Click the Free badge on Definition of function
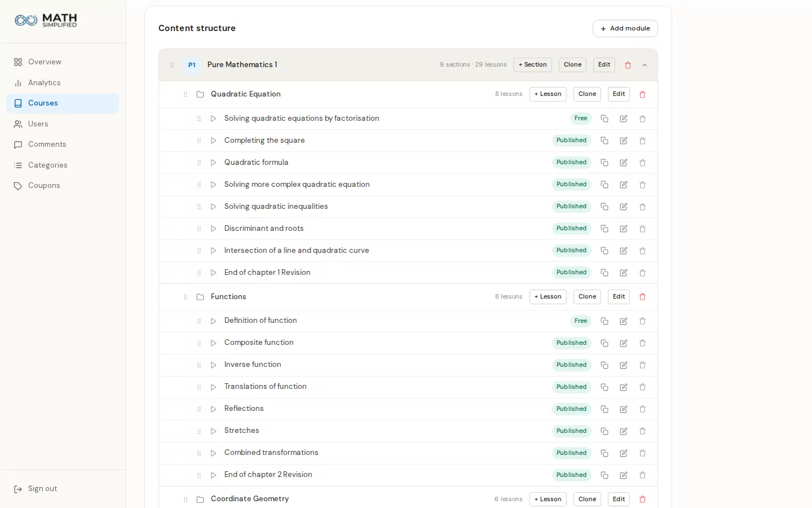The height and width of the screenshot is (508, 812). (x=580, y=321)
